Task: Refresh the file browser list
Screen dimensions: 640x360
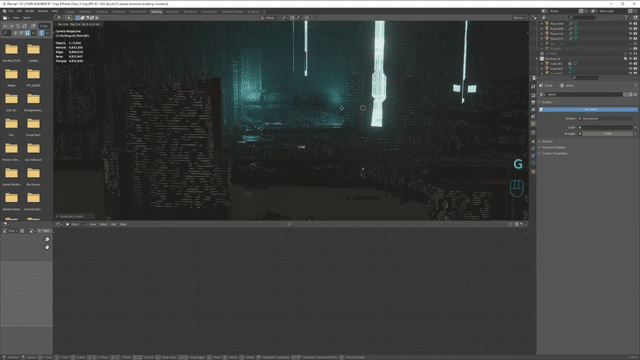Action: tap(24, 26)
